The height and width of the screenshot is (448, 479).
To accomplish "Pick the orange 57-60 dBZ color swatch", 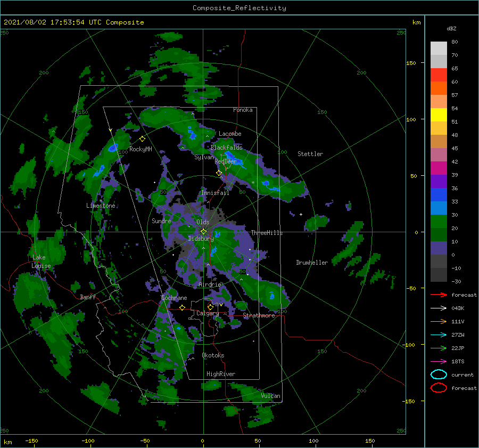I will (x=439, y=88).
